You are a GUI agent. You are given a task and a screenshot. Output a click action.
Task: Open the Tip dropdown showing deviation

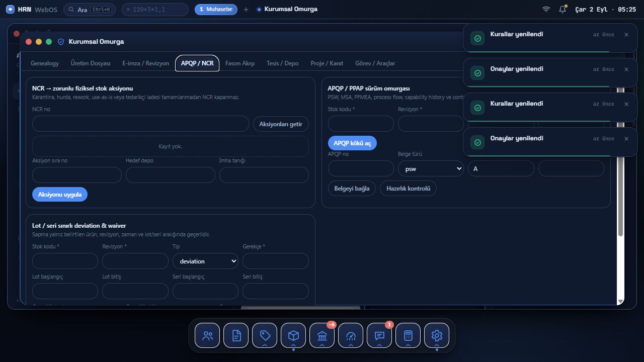pyautogui.click(x=205, y=261)
